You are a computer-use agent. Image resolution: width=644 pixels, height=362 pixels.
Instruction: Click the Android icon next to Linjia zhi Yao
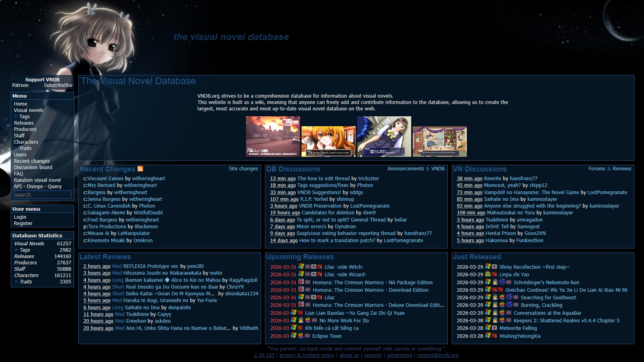[488, 274]
